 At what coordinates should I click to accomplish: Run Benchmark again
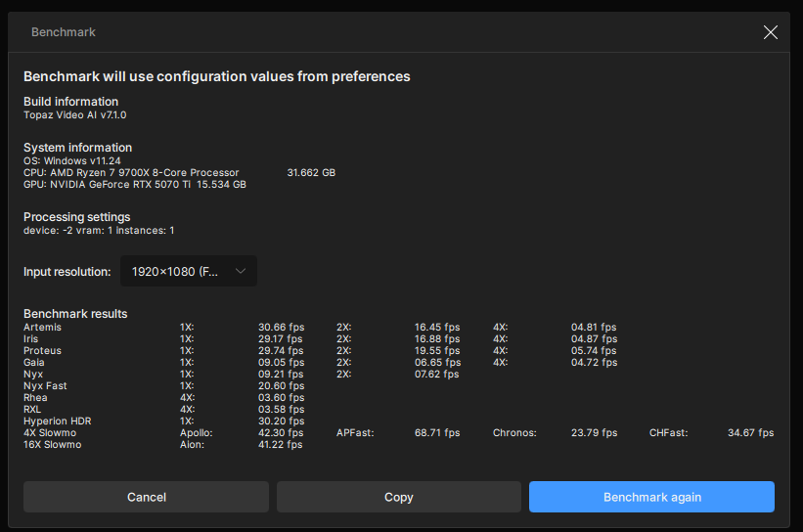pyautogui.click(x=651, y=497)
